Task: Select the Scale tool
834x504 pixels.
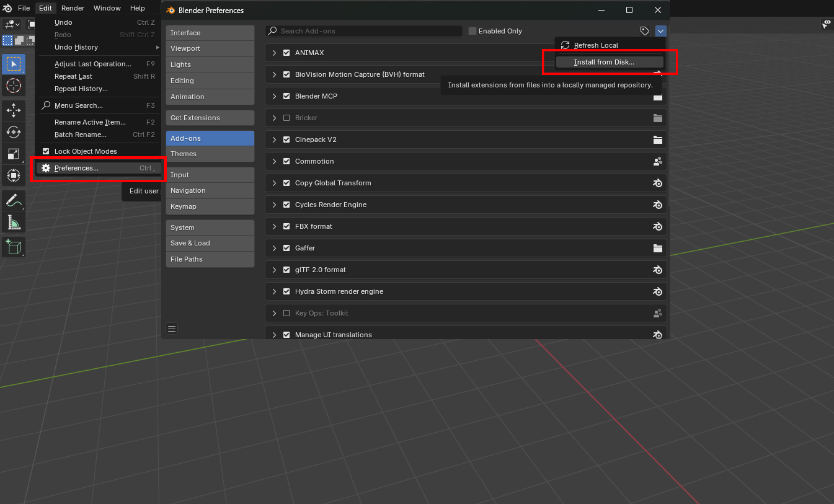Action: coord(14,154)
